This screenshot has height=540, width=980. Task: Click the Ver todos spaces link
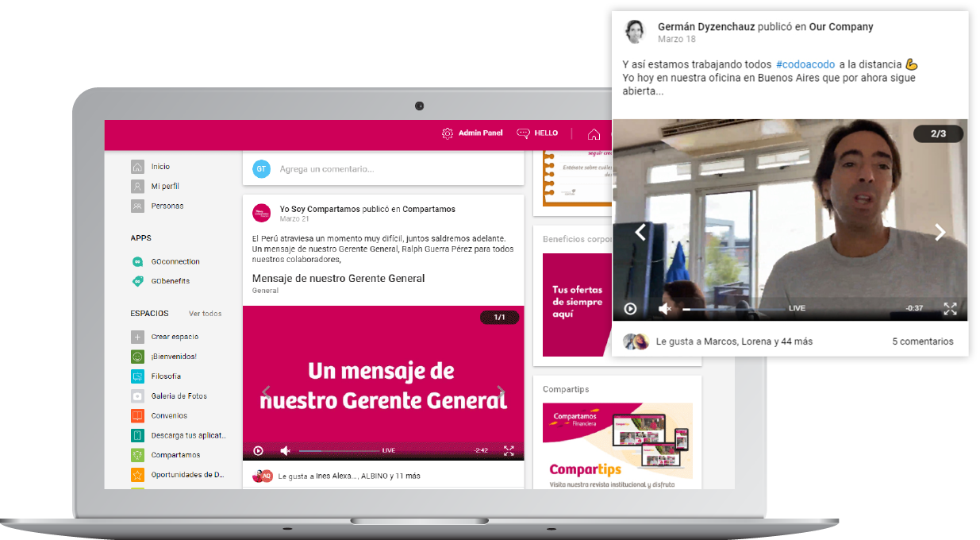(x=205, y=314)
